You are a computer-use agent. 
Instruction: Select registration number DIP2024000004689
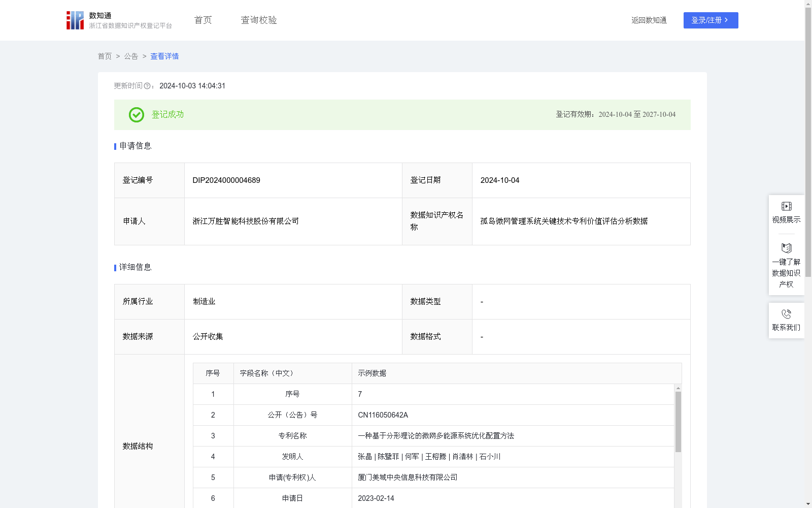click(x=226, y=180)
